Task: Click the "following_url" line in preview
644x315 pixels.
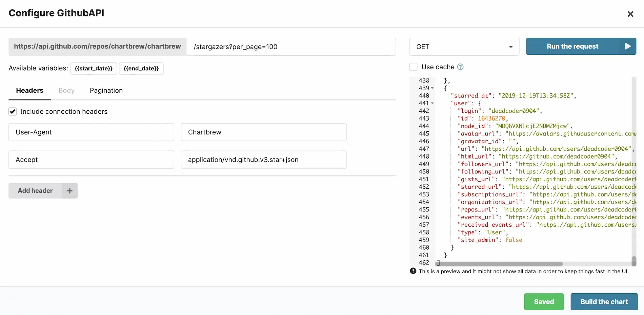Action: pyautogui.click(x=547, y=172)
